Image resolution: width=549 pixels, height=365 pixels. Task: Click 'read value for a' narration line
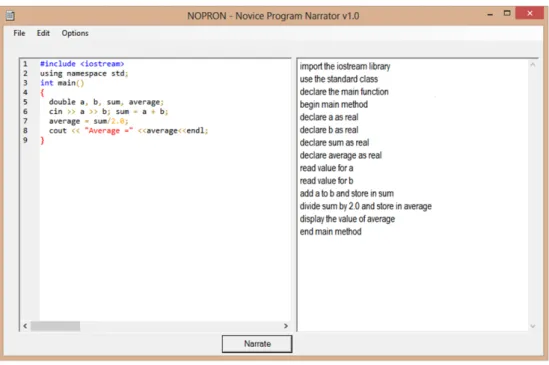[x=326, y=168]
